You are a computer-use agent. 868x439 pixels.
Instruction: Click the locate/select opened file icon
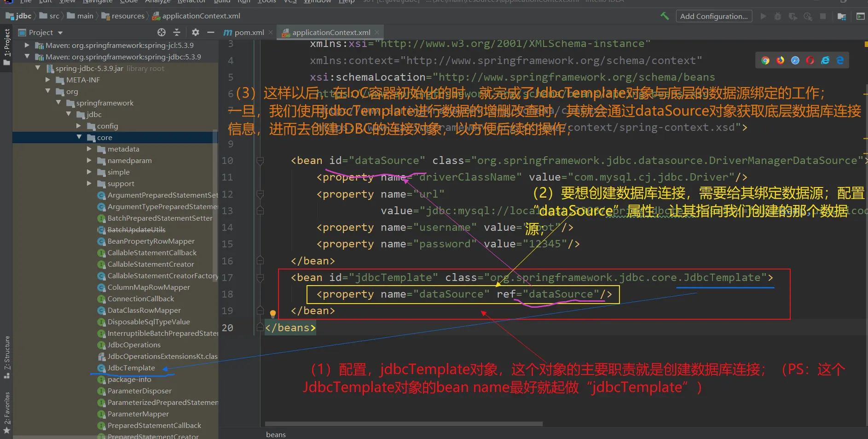pos(162,32)
